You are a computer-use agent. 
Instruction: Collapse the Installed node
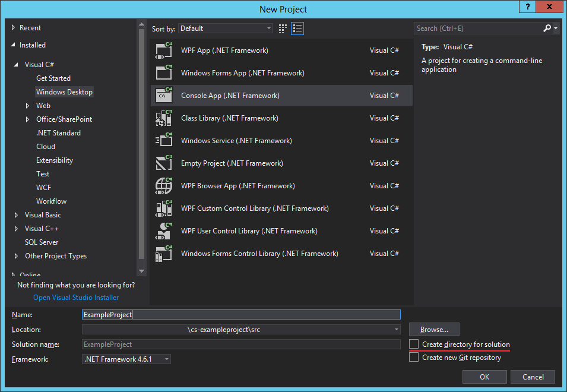pyautogui.click(x=14, y=45)
